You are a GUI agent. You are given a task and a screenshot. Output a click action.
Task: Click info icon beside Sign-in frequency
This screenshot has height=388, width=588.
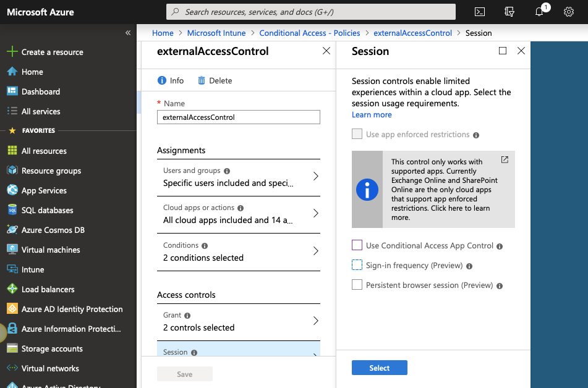click(x=469, y=266)
